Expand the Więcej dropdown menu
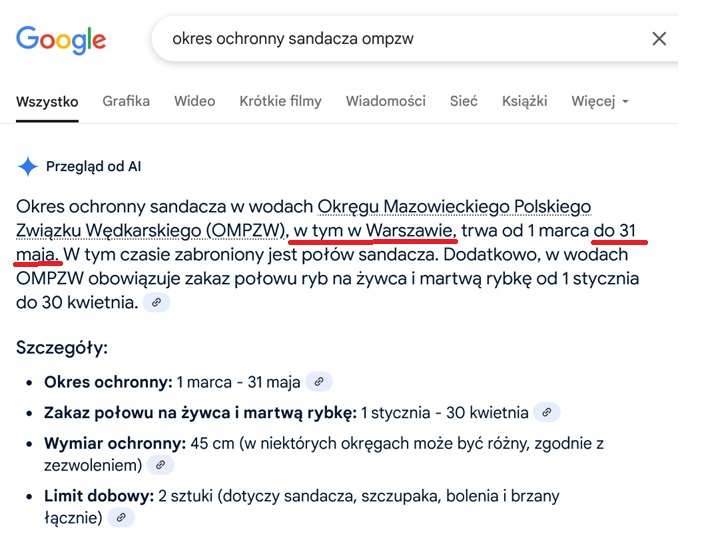The image size is (705, 539). (x=600, y=101)
